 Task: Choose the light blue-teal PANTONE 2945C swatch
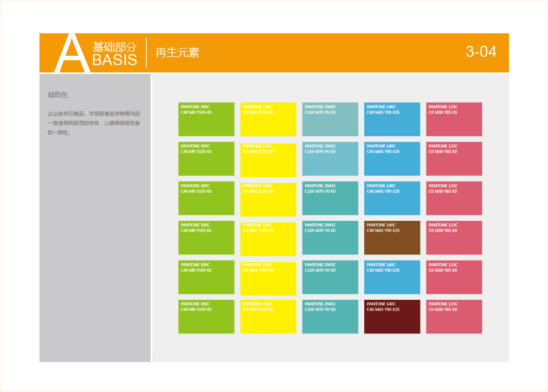(330, 159)
